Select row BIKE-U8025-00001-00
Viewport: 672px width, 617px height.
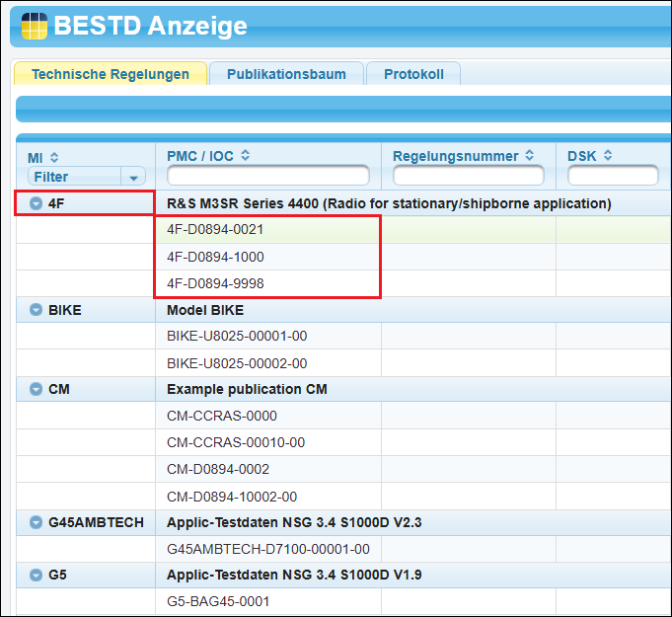tap(343, 336)
